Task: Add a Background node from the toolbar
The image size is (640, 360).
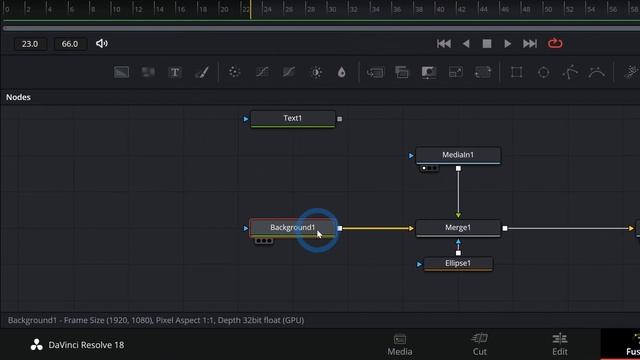Action: coord(122,72)
